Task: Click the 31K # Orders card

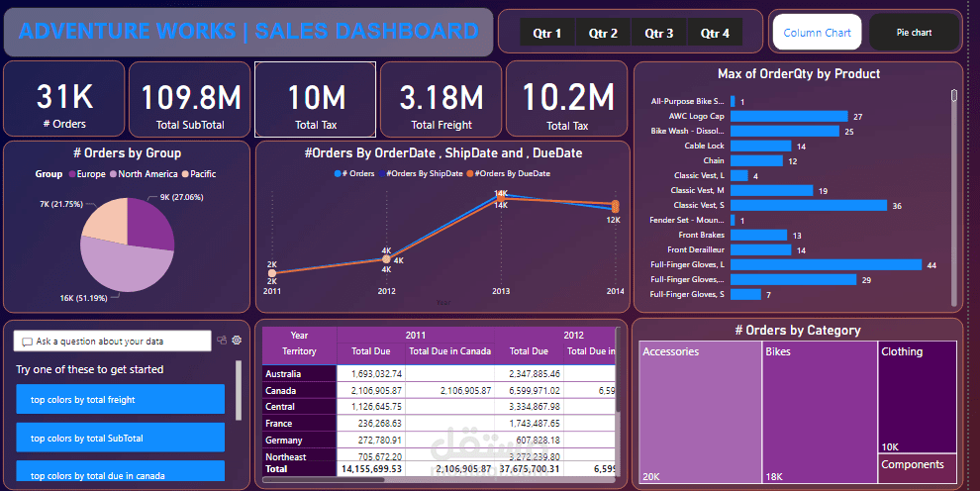Action: click(64, 99)
